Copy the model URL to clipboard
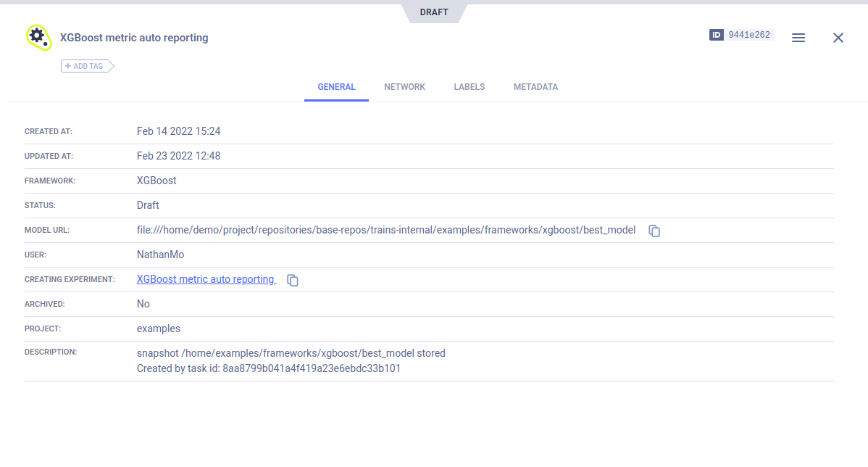 [654, 231]
